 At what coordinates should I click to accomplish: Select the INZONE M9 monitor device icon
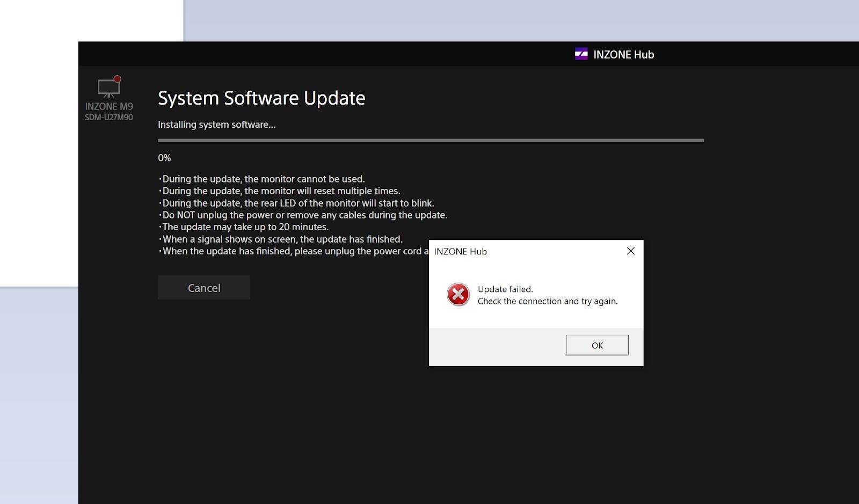coord(109,87)
